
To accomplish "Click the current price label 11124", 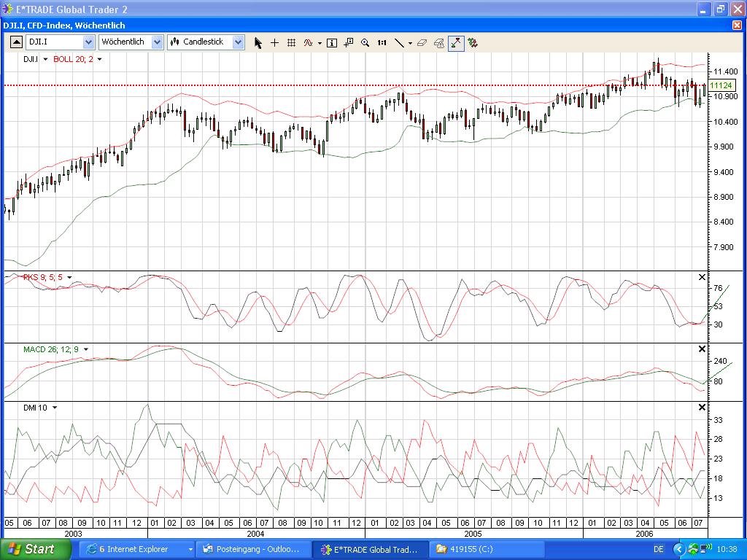I will tap(720, 85).
